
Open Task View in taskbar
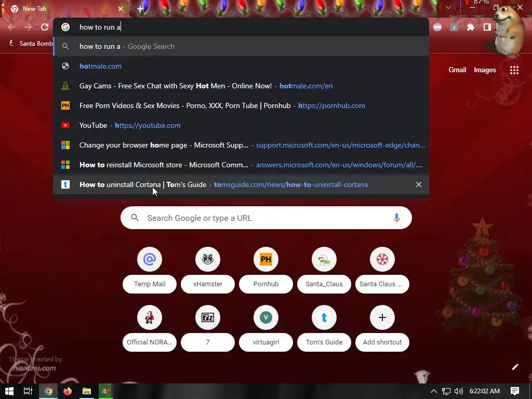coord(28,391)
